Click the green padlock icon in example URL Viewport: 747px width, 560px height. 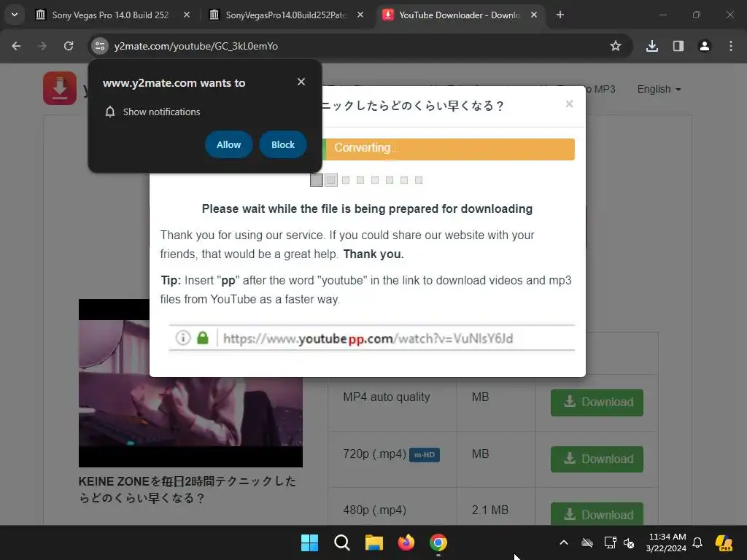[203, 338]
